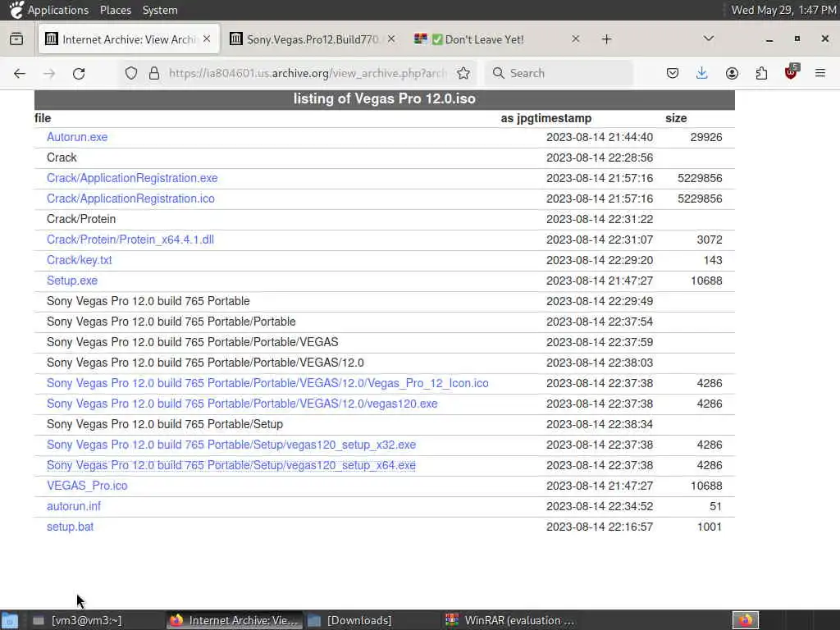Open Crack/Protein/Protein_x64.4.1.dll link

click(130, 240)
